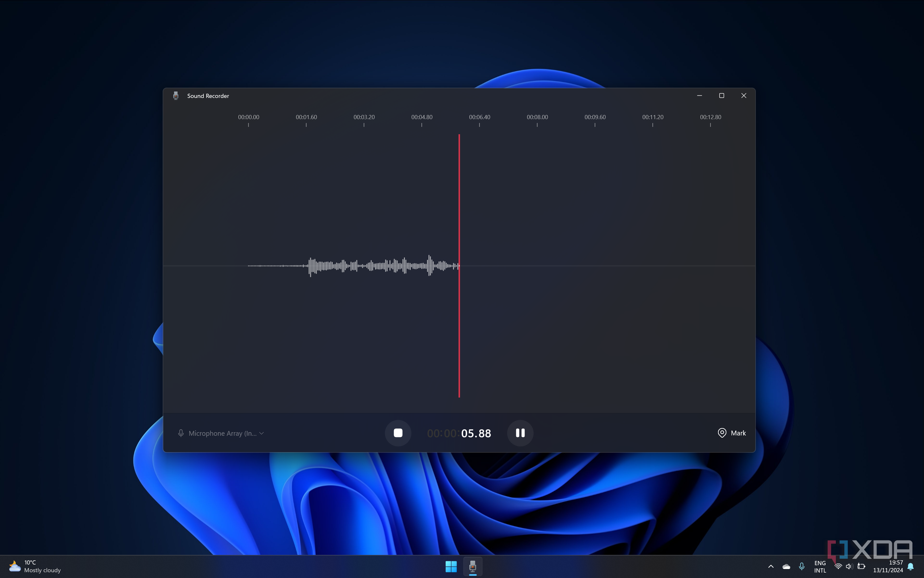Click the 00:08.00 timeline label
The image size is (924, 578).
(537, 117)
